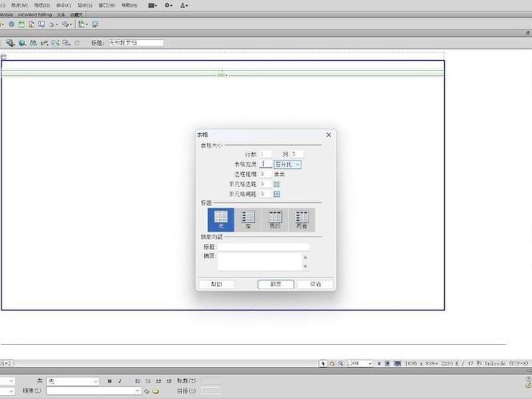Click the summary text area
This screenshot has width=532, height=399.
(x=259, y=261)
